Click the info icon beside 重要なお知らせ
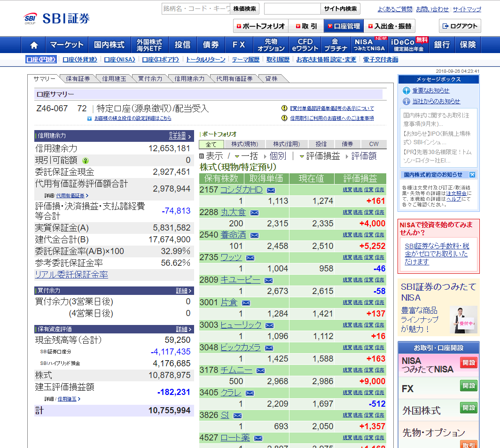 (x=406, y=91)
